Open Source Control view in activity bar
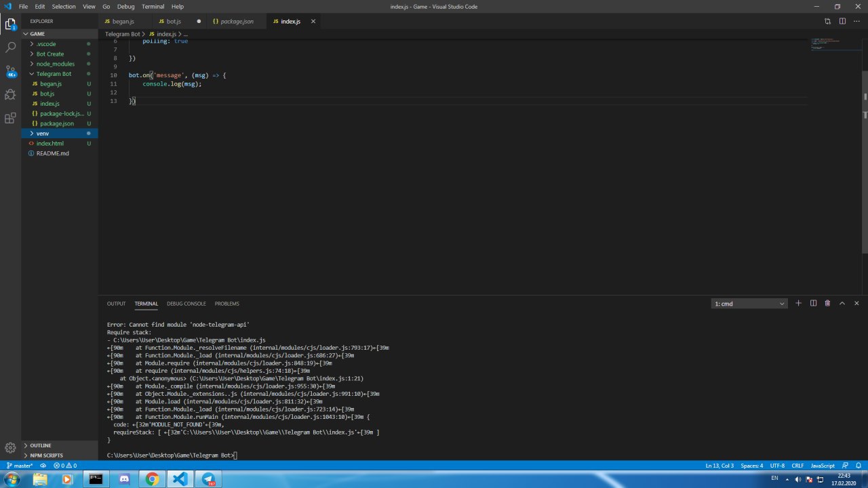Image resolution: width=868 pixels, height=488 pixels. point(10,71)
